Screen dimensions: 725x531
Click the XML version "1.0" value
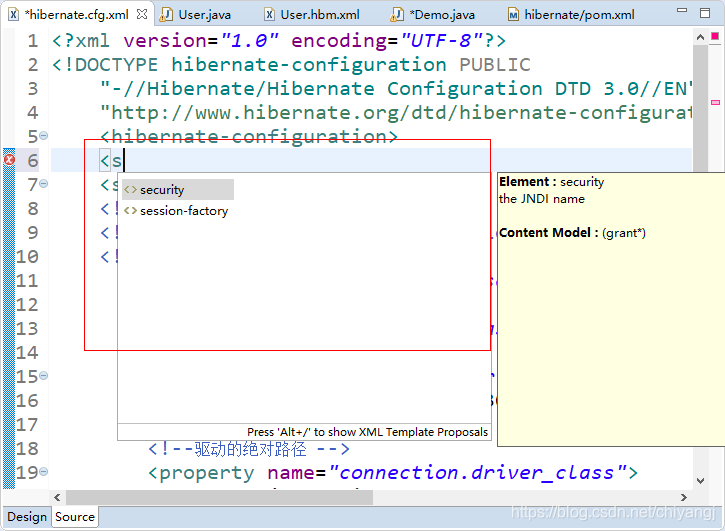coord(250,41)
